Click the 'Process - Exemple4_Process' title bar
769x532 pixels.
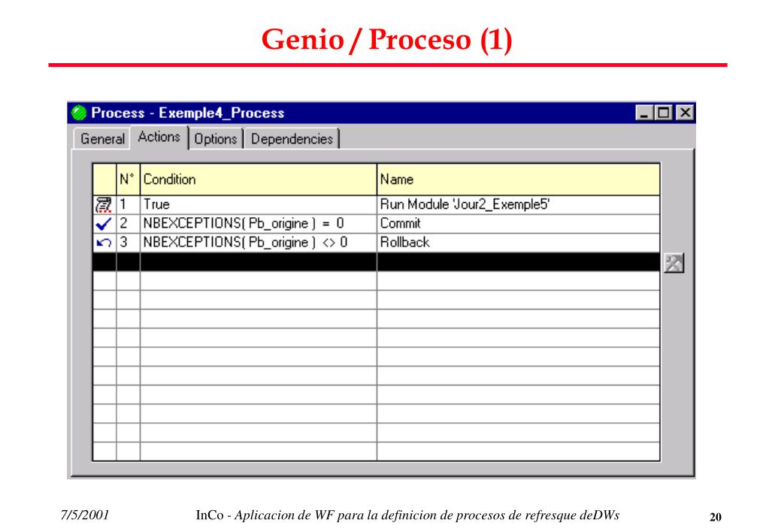382,113
